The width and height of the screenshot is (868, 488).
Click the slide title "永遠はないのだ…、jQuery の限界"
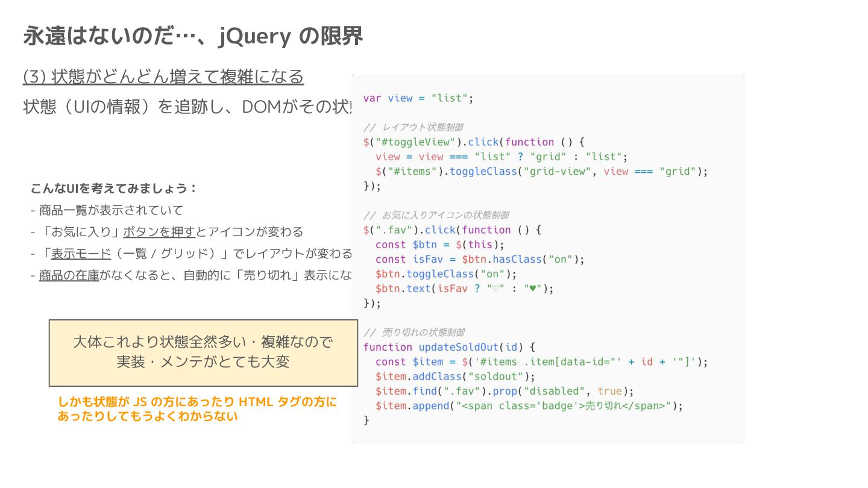click(193, 36)
